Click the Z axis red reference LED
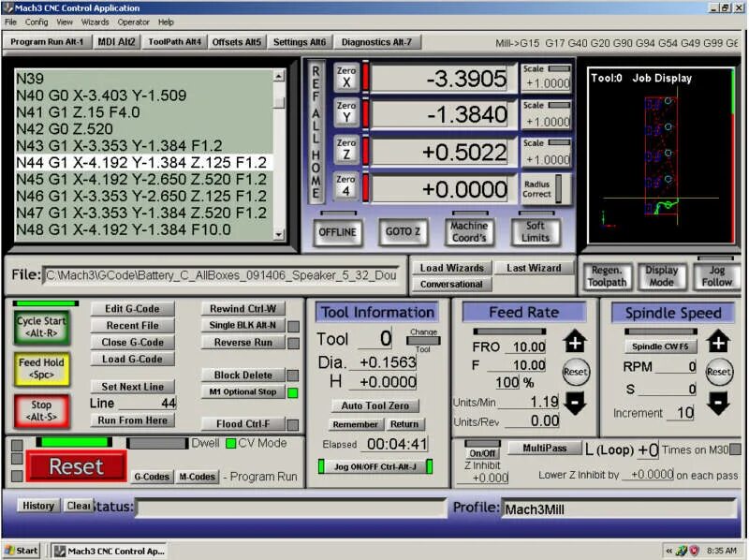 366,150
